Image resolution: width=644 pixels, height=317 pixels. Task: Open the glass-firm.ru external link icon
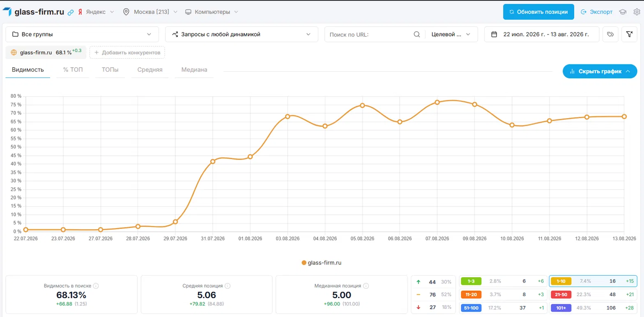[x=71, y=12]
